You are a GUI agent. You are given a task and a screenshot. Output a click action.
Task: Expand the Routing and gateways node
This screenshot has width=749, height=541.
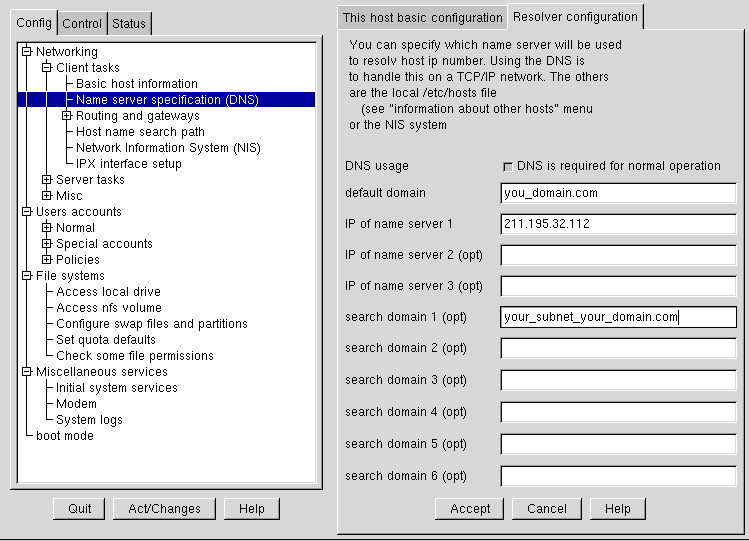point(67,116)
